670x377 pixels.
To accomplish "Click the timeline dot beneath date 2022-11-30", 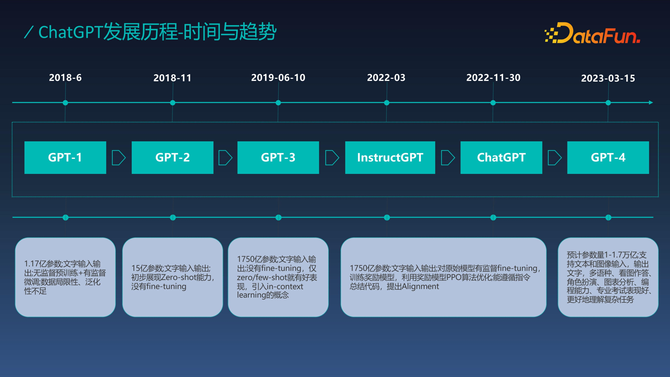I will [x=493, y=103].
